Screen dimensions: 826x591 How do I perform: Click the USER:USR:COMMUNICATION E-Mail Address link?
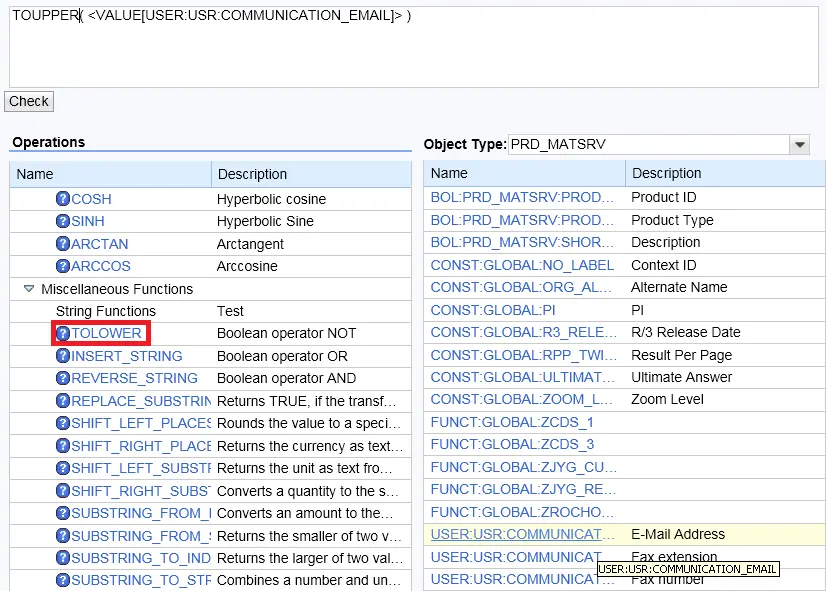(x=523, y=534)
